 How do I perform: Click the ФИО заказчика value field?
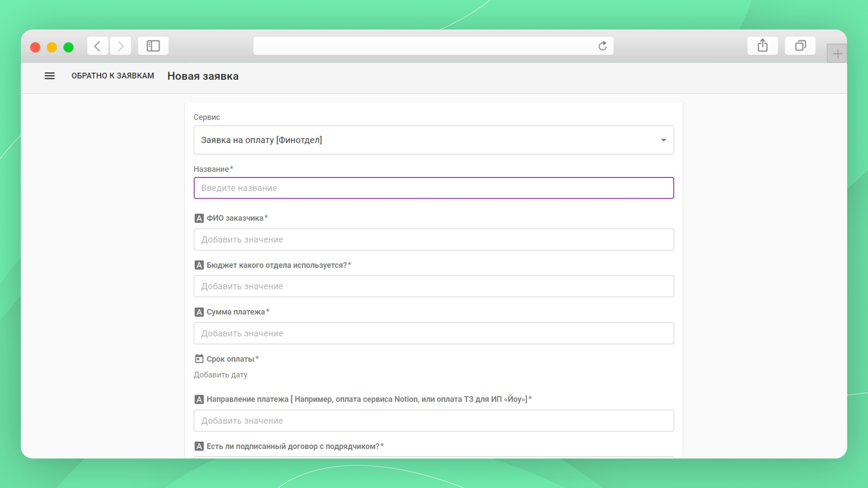click(434, 239)
